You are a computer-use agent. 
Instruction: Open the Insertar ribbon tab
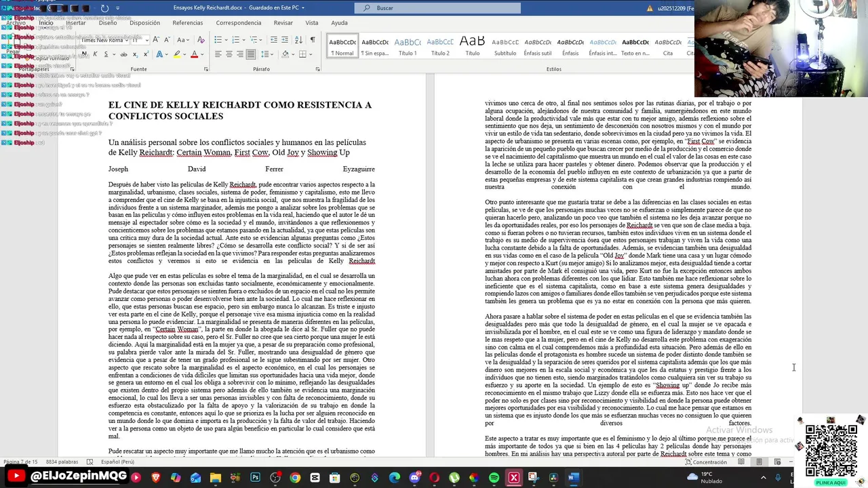[x=76, y=22]
